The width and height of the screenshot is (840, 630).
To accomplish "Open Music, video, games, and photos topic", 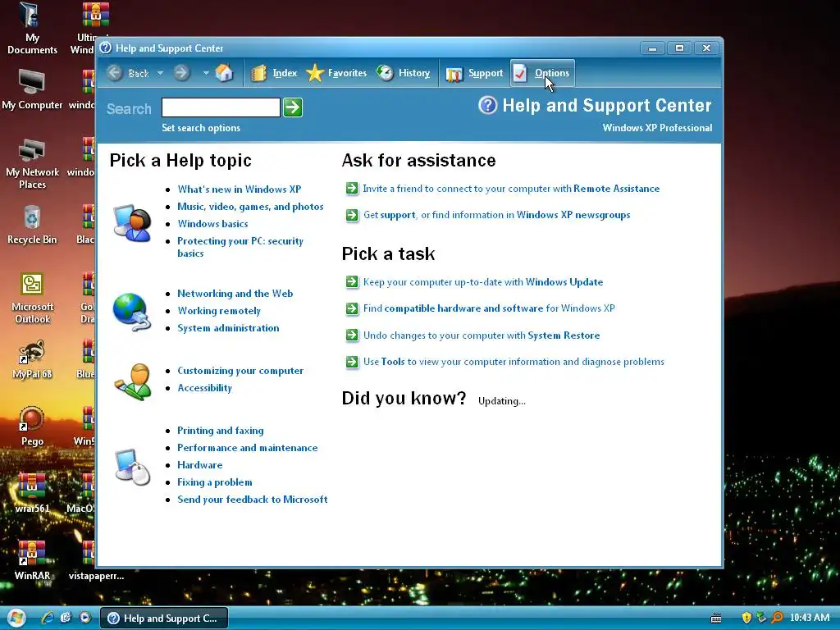I will [x=250, y=206].
